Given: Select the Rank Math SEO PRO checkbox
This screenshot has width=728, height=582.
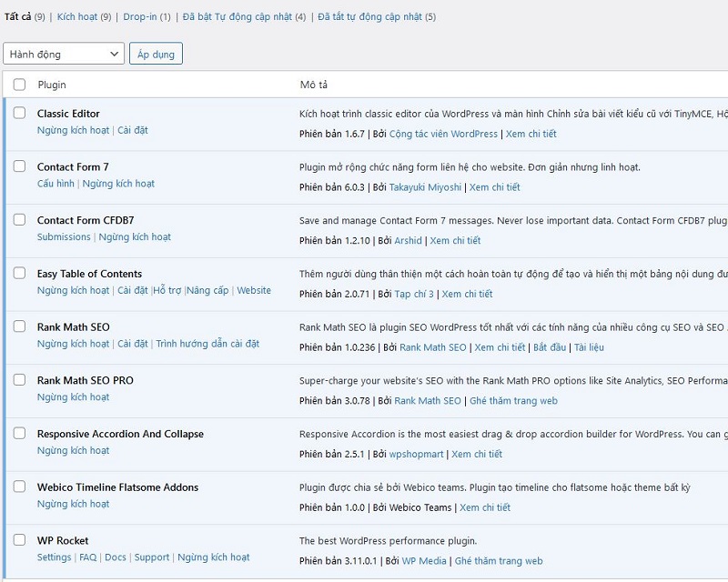Looking at the screenshot, I should click(19, 379).
